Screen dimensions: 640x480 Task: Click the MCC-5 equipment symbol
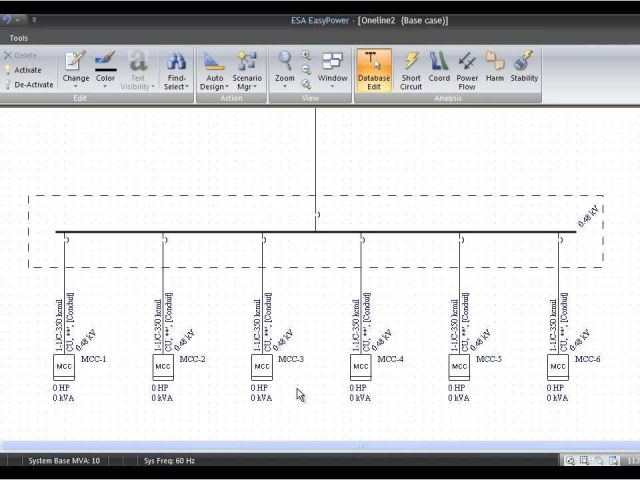[x=459, y=366]
